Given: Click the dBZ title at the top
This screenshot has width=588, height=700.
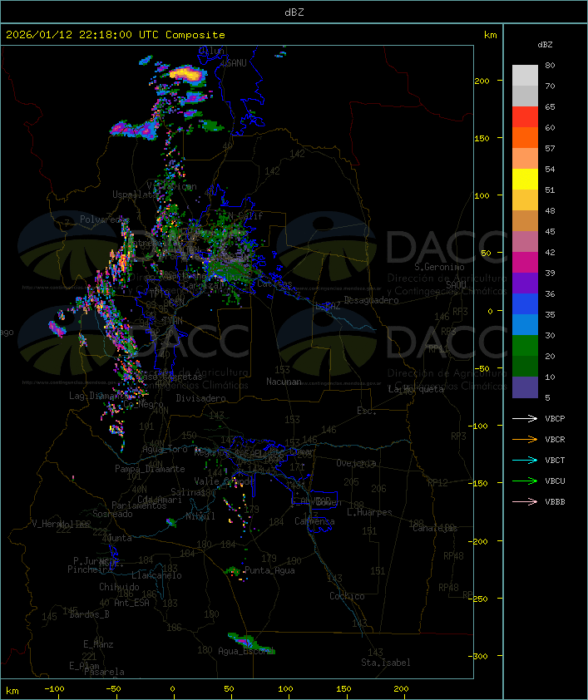Looking at the screenshot, I should click(294, 12).
